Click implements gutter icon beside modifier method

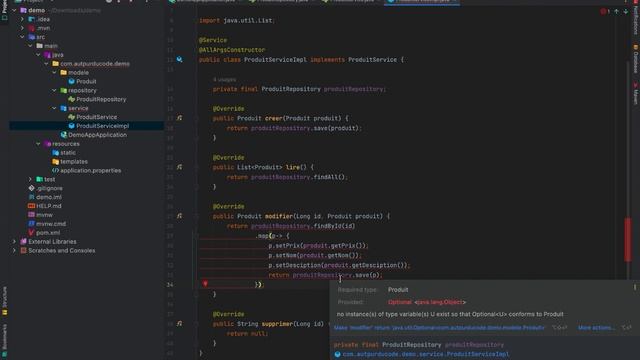tap(179, 216)
